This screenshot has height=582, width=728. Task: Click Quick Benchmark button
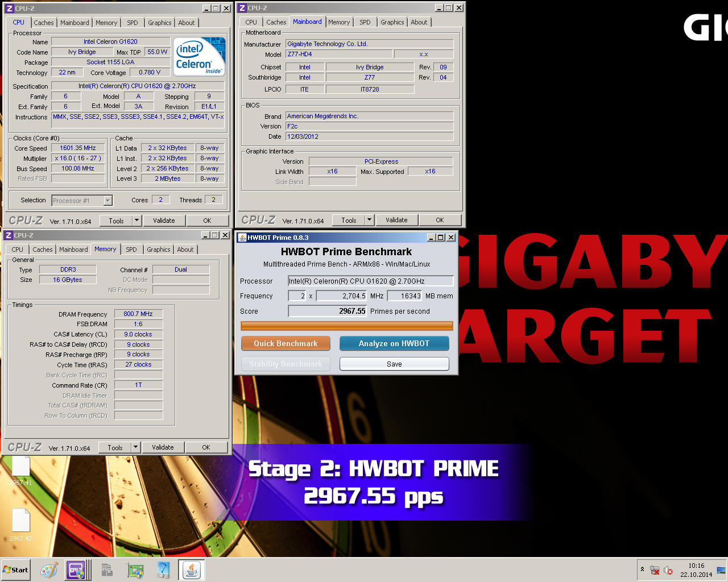coord(286,343)
